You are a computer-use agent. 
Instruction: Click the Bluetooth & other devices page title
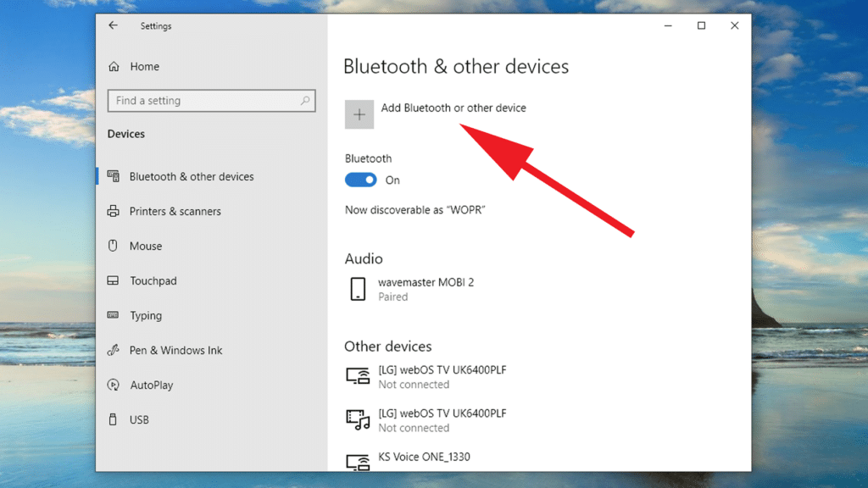(456, 66)
